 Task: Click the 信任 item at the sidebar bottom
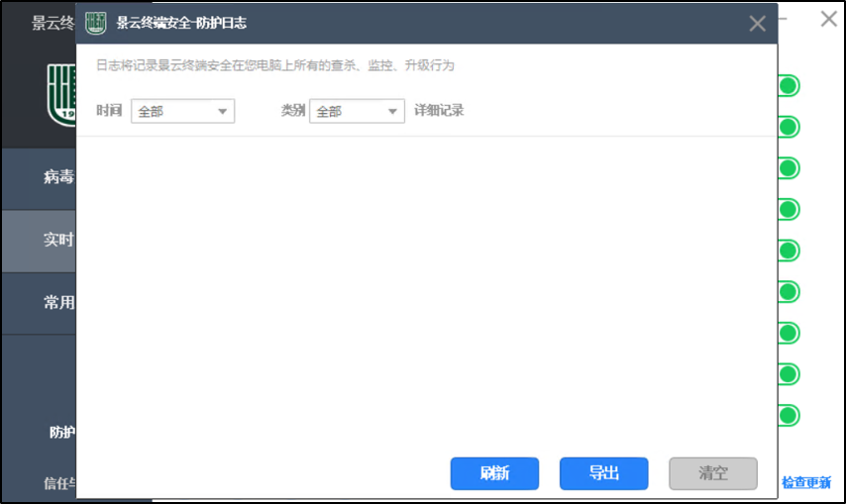[x=59, y=482]
